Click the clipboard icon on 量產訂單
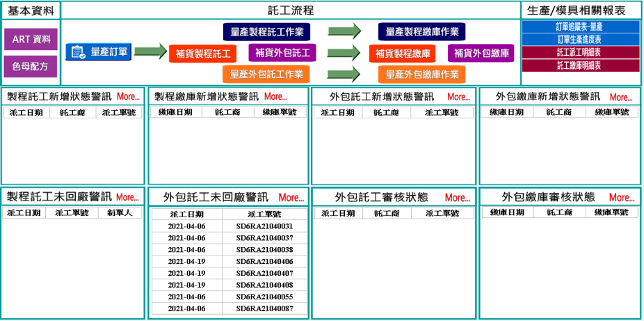644x321 pixels. pos(77,52)
